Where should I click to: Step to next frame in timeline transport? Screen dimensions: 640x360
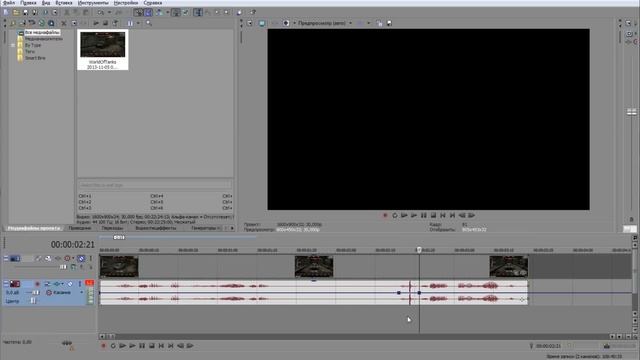tap(190, 346)
